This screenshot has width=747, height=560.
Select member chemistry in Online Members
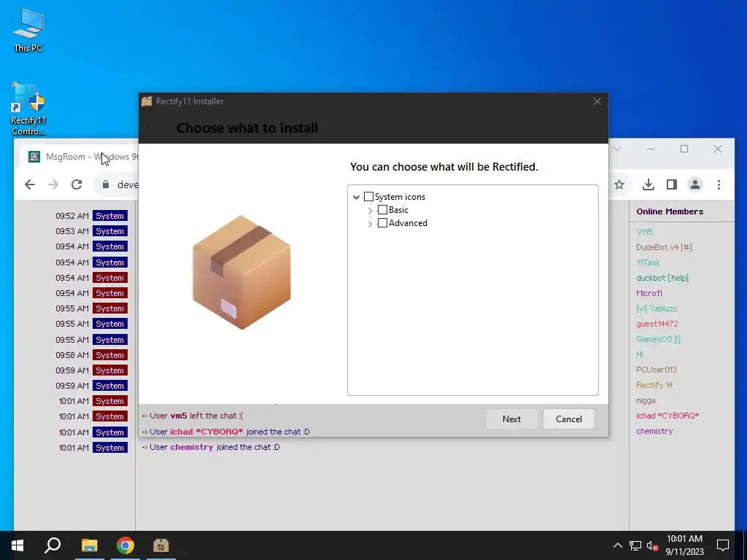click(654, 431)
